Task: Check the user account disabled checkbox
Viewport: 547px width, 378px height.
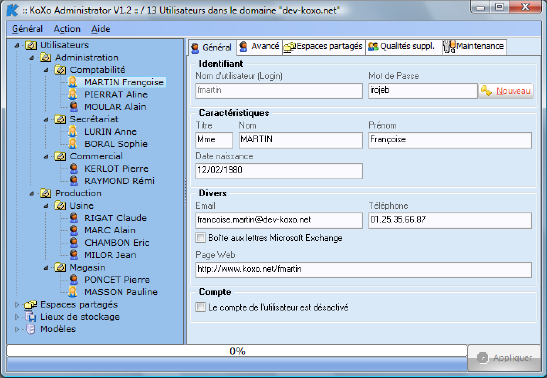Action: point(200,307)
